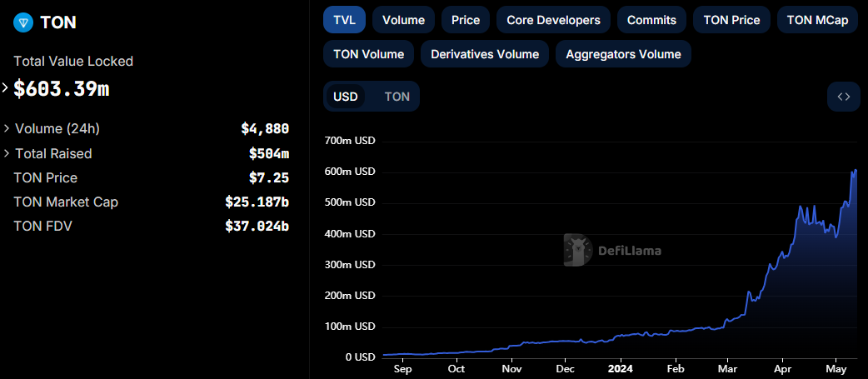The height and width of the screenshot is (379, 868).
Task: Toggle the TON Price metric
Action: click(732, 20)
